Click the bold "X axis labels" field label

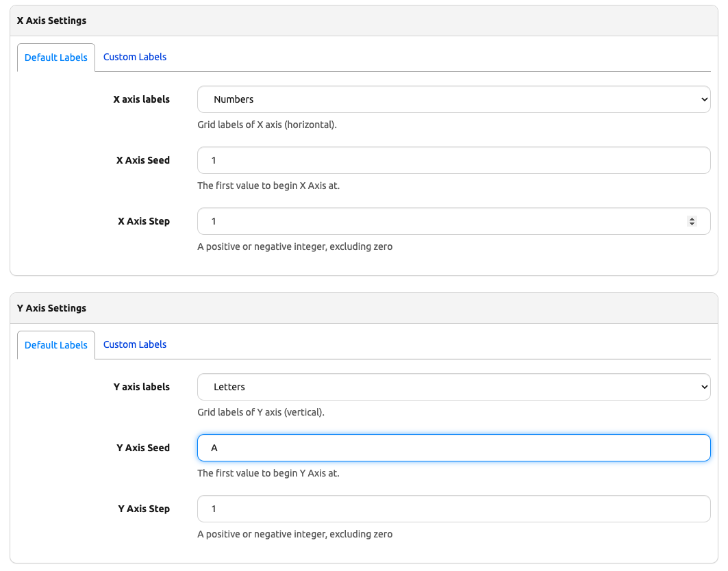pos(141,99)
